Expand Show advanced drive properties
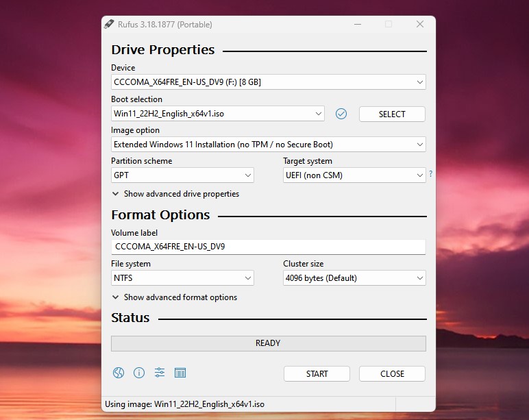This screenshot has width=529, height=420. pyautogui.click(x=176, y=194)
